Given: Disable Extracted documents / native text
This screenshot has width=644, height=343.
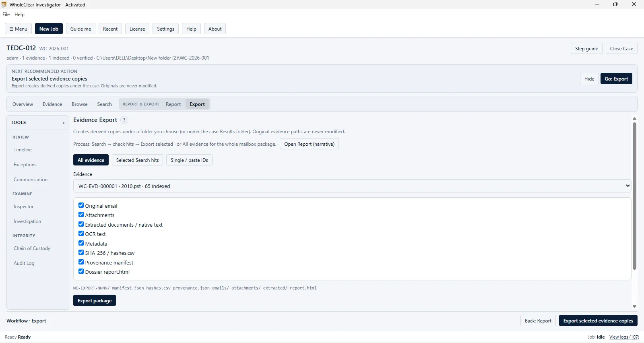Looking at the screenshot, I should point(81,224).
